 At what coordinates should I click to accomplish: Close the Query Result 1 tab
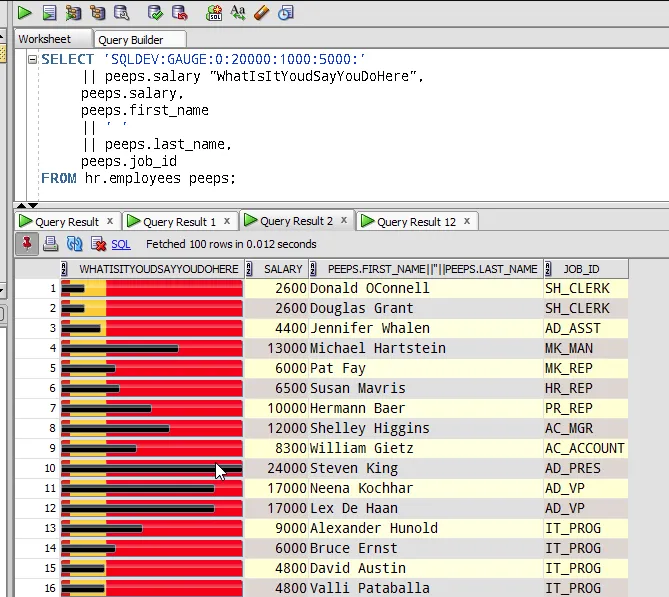pyautogui.click(x=228, y=221)
